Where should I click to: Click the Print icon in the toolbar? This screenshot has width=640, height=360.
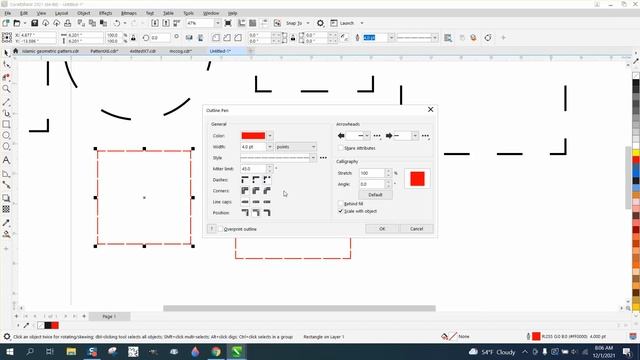pyautogui.click(x=68, y=23)
